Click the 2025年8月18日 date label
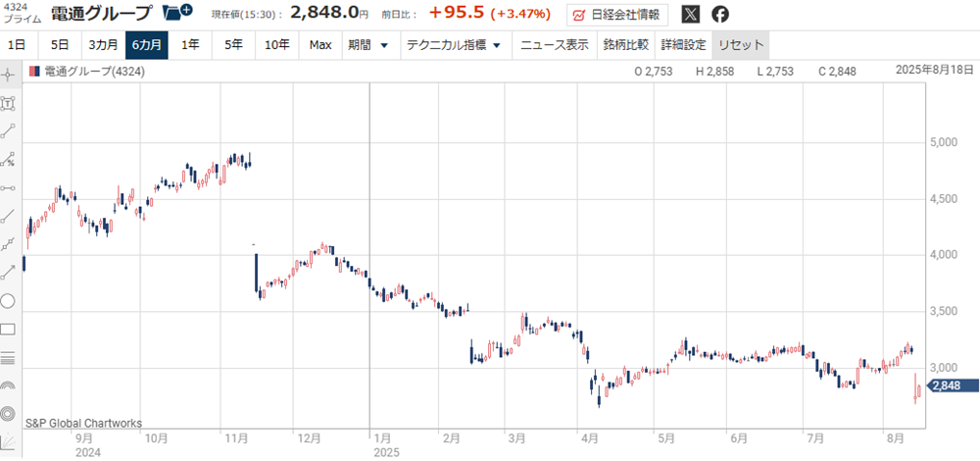Image resolution: width=980 pixels, height=461 pixels. (934, 70)
